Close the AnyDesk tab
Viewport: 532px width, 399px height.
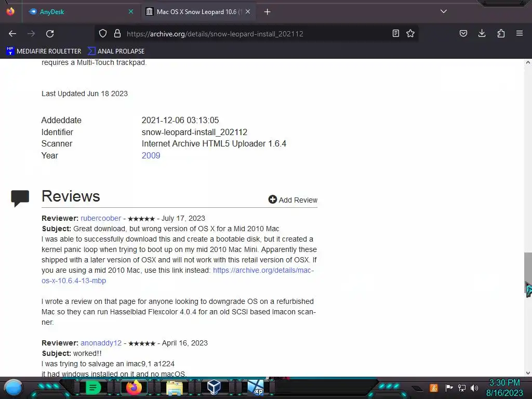131,11
